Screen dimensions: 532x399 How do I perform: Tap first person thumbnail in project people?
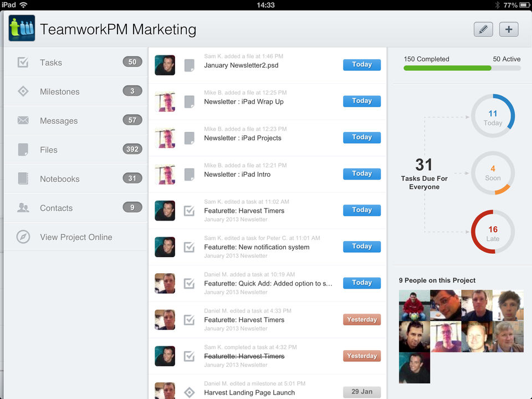coord(414,305)
